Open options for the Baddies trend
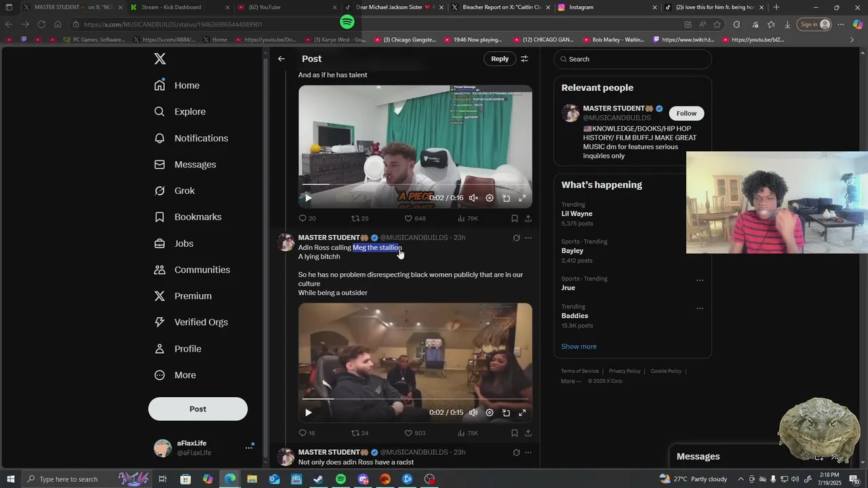868x488 pixels. [x=700, y=308]
